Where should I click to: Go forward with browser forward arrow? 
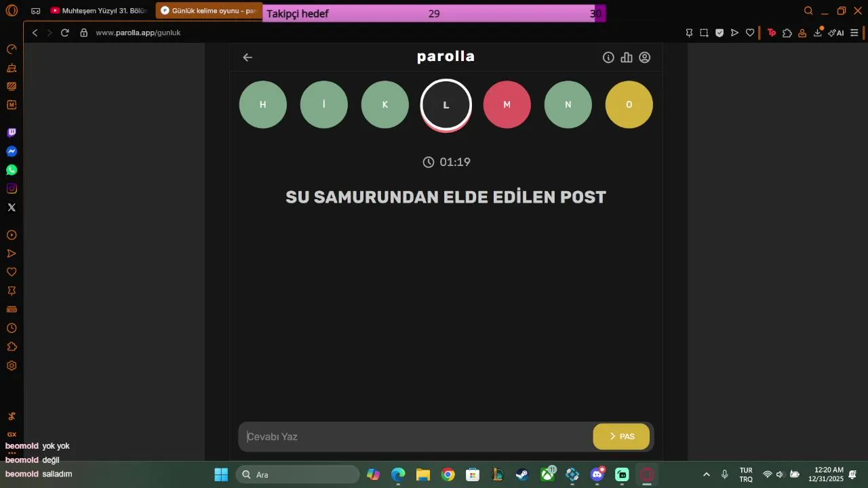50,33
